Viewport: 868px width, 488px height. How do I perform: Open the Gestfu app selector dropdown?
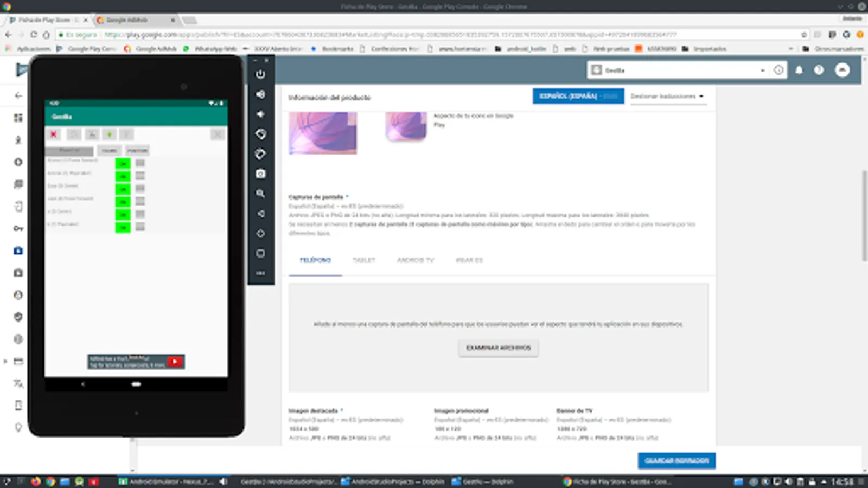(x=678, y=70)
